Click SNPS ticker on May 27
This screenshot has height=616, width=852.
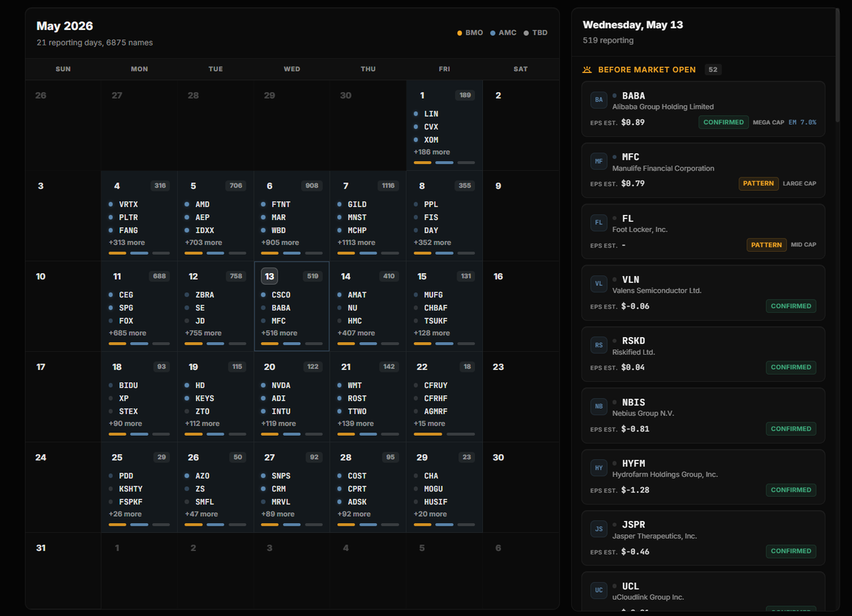pyautogui.click(x=281, y=475)
